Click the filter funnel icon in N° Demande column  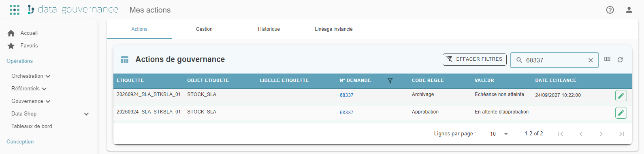point(390,81)
